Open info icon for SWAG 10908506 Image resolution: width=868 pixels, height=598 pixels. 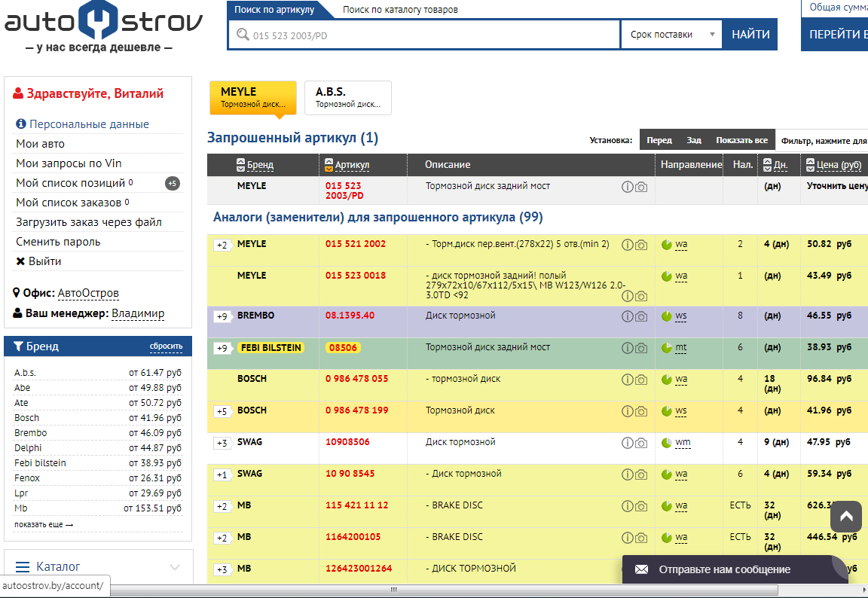point(627,443)
